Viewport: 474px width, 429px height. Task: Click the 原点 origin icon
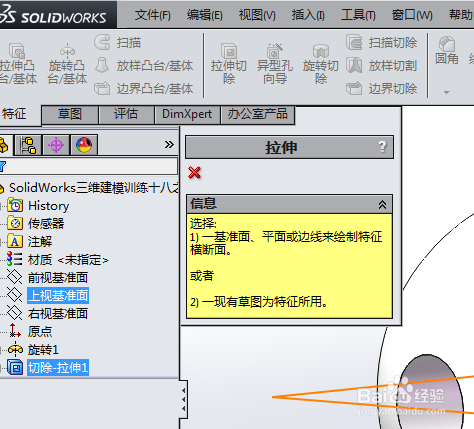(x=14, y=330)
